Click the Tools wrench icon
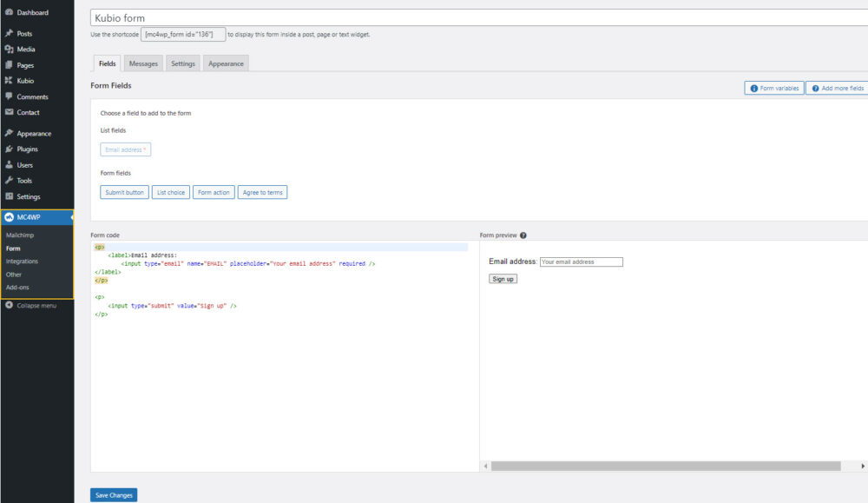This screenshot has height=503, width=868. [x=9, y=181]
